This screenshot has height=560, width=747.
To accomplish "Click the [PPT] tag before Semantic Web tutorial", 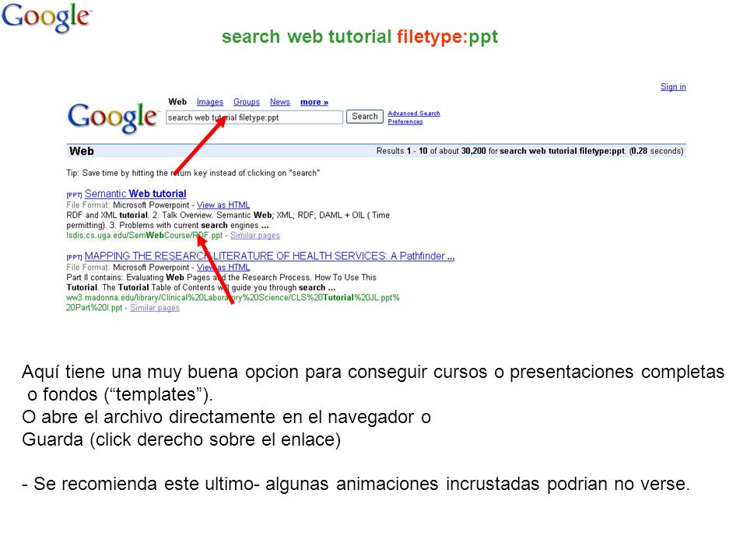I will (75, 194).
